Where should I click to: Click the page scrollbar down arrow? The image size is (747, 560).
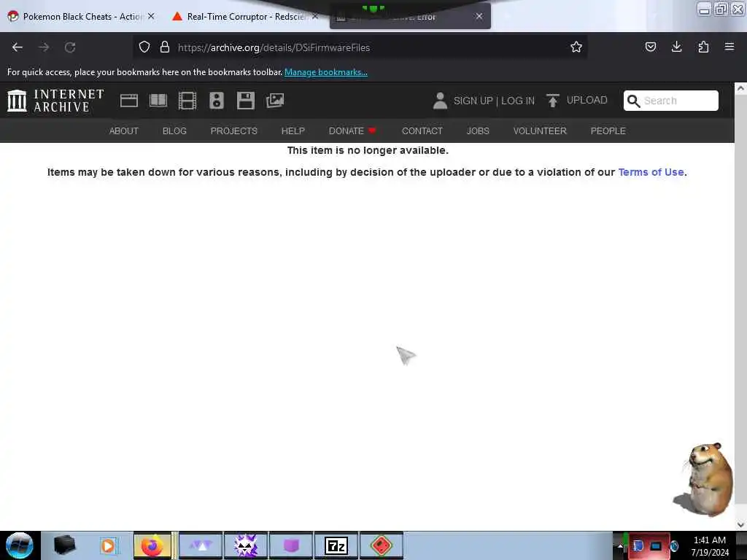[740, 524]
